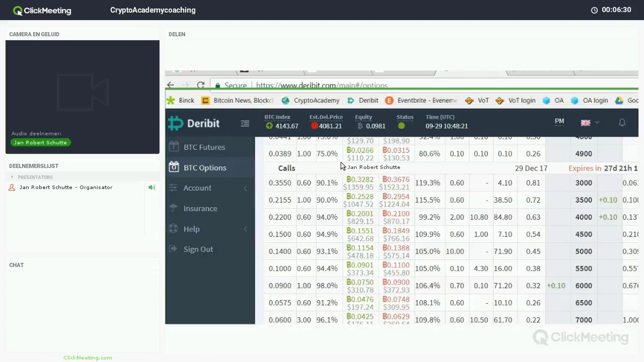Click the Account sliders icon

173,187
